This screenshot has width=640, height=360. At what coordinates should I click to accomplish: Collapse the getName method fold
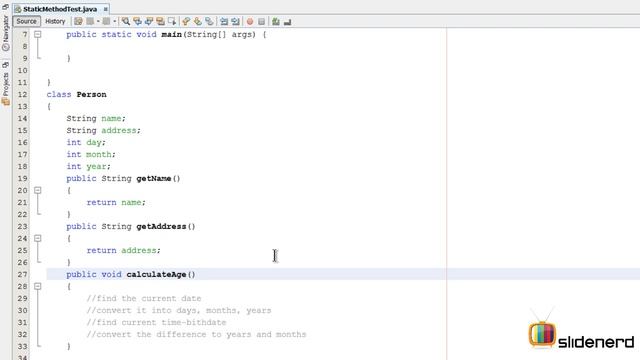click(x=38, y=190)
